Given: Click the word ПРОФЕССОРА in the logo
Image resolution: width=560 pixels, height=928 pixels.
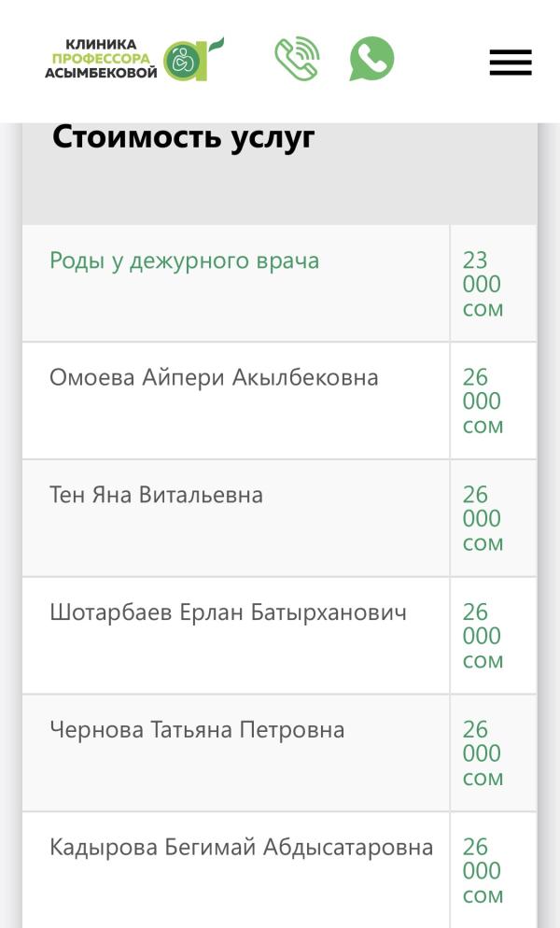Looking at the screenshot, I should pos(101,59).
